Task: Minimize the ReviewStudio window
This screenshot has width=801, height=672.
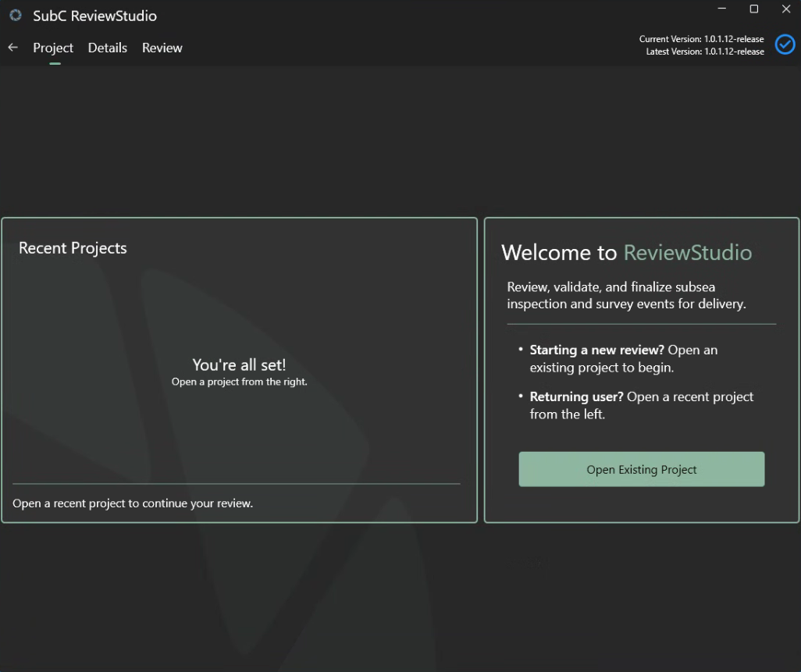Action: pyautogui.click(x=721, y=9)
